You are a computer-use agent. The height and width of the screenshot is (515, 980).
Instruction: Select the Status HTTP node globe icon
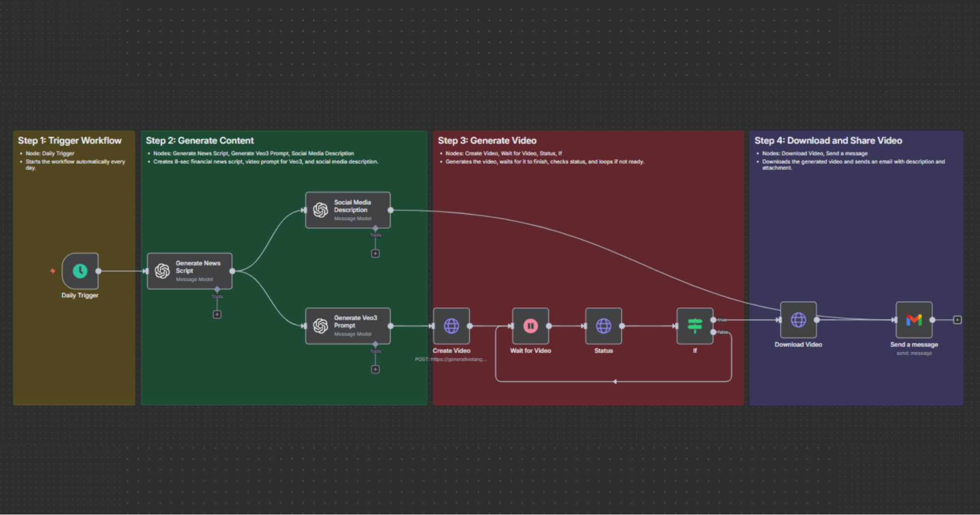603,325
